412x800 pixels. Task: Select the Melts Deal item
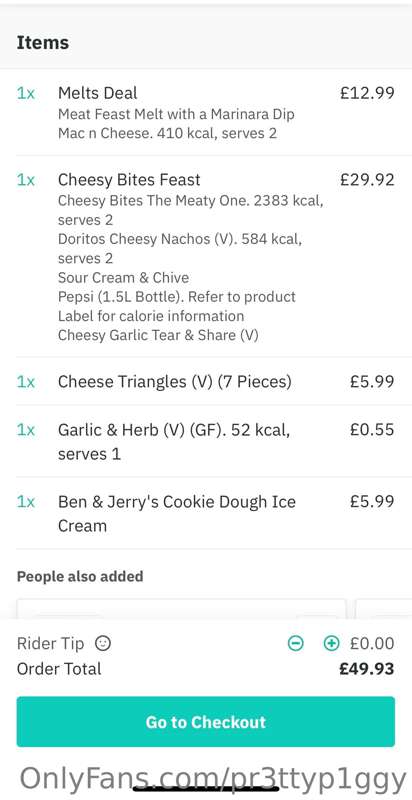coord(205,112)
